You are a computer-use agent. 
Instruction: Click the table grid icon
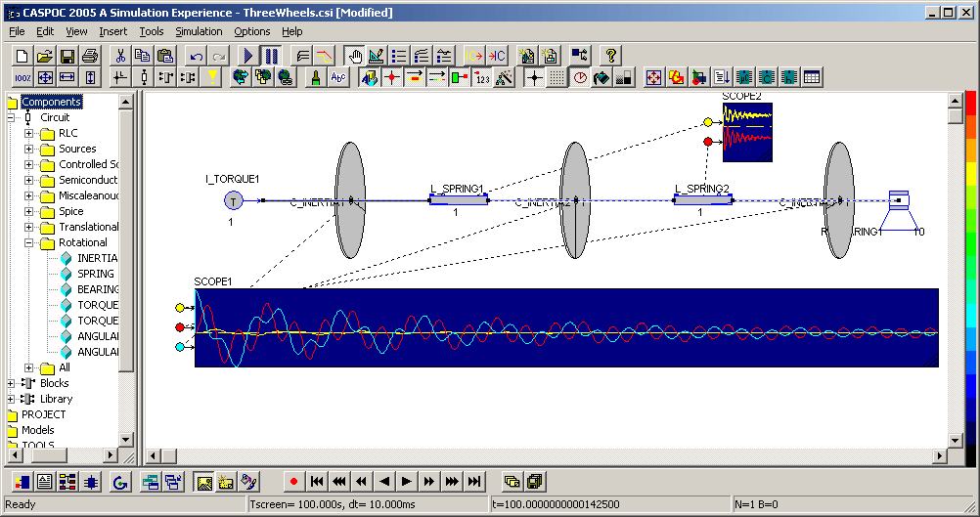coord(811,77)
